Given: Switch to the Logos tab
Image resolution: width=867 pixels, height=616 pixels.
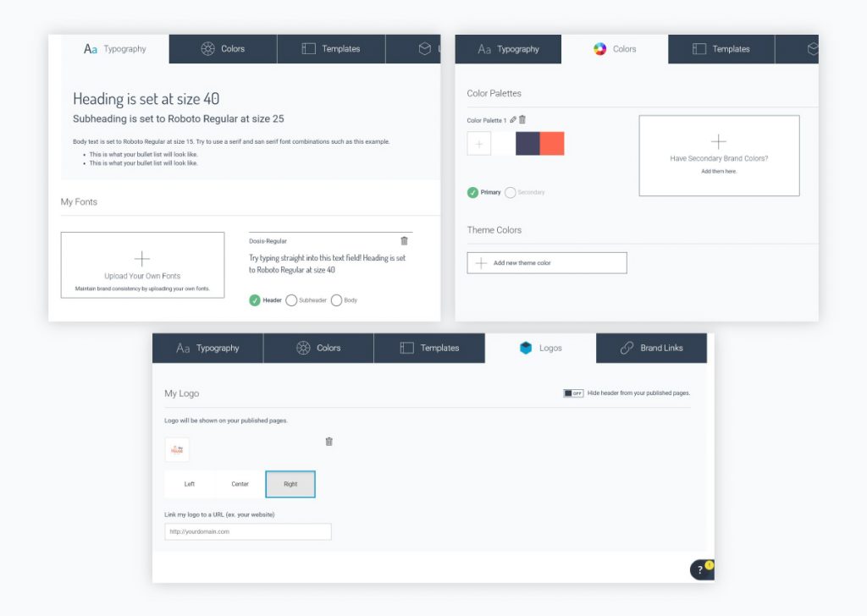Looking at the screenshot, I should pyautogui.click(x=540, y=348).
